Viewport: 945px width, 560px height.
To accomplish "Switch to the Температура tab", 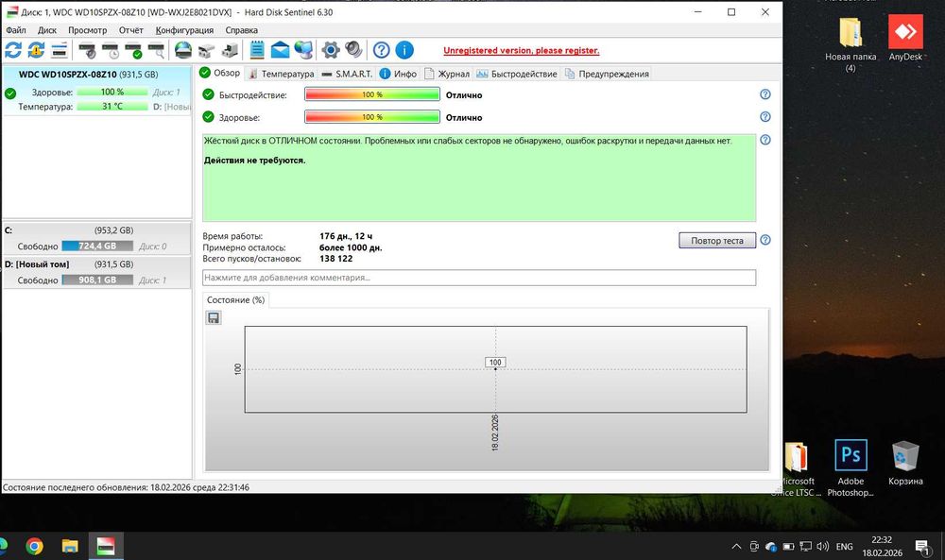I will 281,74.
